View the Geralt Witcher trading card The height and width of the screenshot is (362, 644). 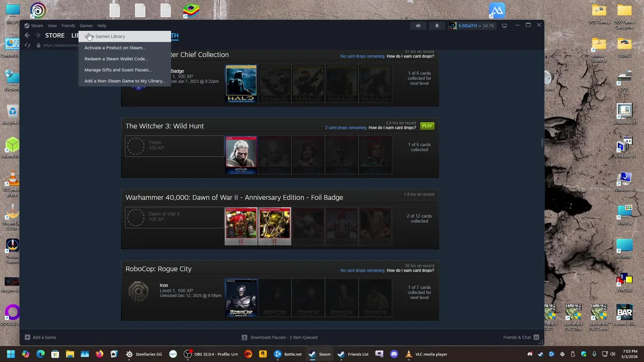(x=241, y=155)
